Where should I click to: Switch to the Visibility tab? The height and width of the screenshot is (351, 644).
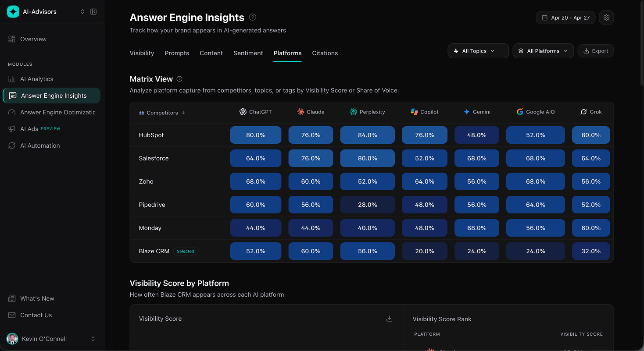tap(142, 53)
